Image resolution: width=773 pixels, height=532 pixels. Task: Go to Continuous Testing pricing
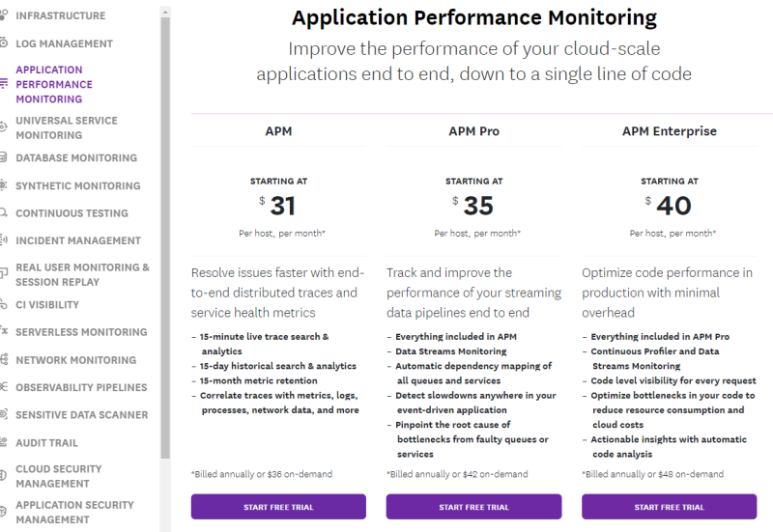tap(72, 213)
